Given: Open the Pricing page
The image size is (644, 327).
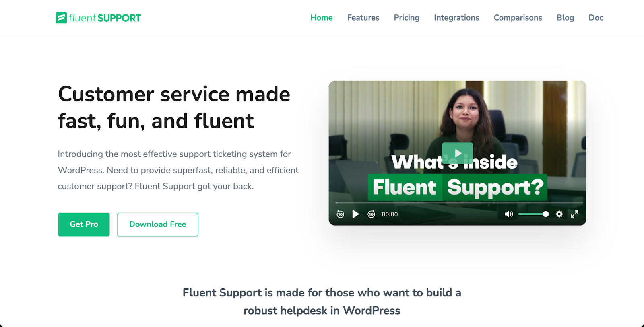Looking at the screenshot, I should click(x=407, y=18).
